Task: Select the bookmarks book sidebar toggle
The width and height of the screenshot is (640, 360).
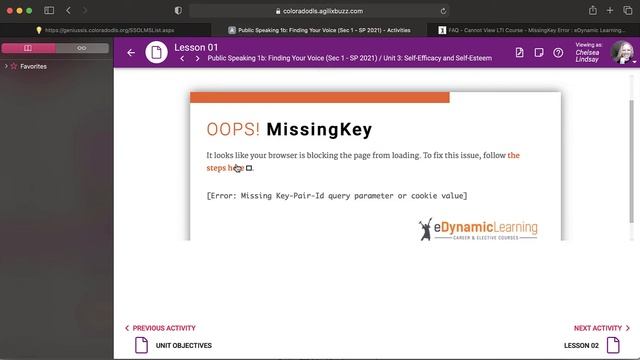Action: (28, 48)
